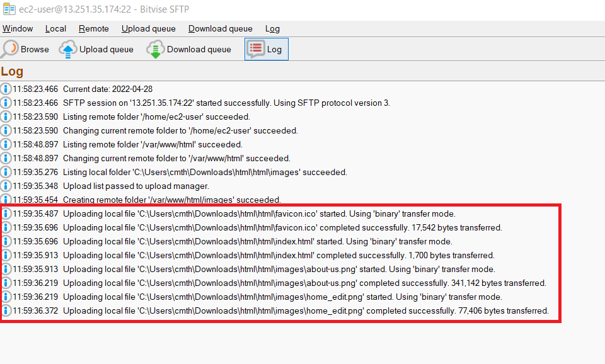The width and height of the screenshot is (605, 364).
Task: Click the Bitvise SFTP icon in title bar
Action: pos(9,9)
